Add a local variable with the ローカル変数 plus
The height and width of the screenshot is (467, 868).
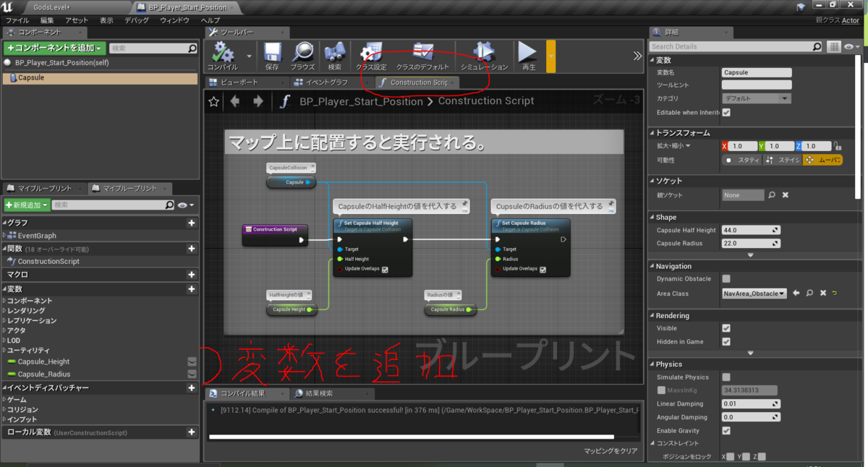tap(191, 432)
